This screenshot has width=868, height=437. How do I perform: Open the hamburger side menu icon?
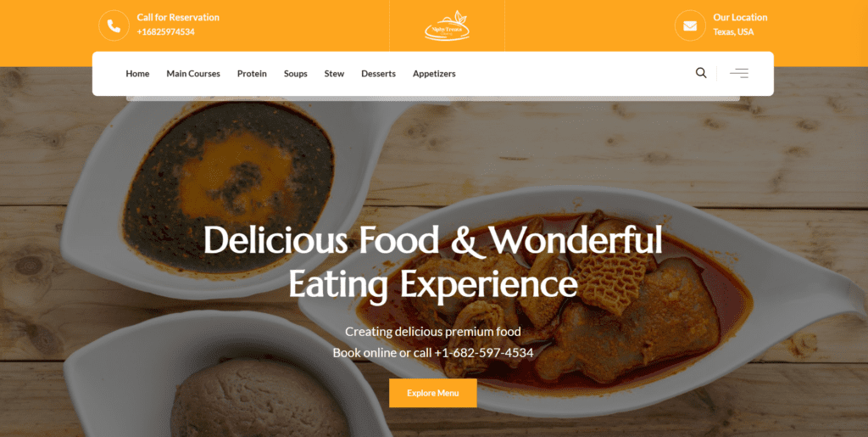coord(739,73)
